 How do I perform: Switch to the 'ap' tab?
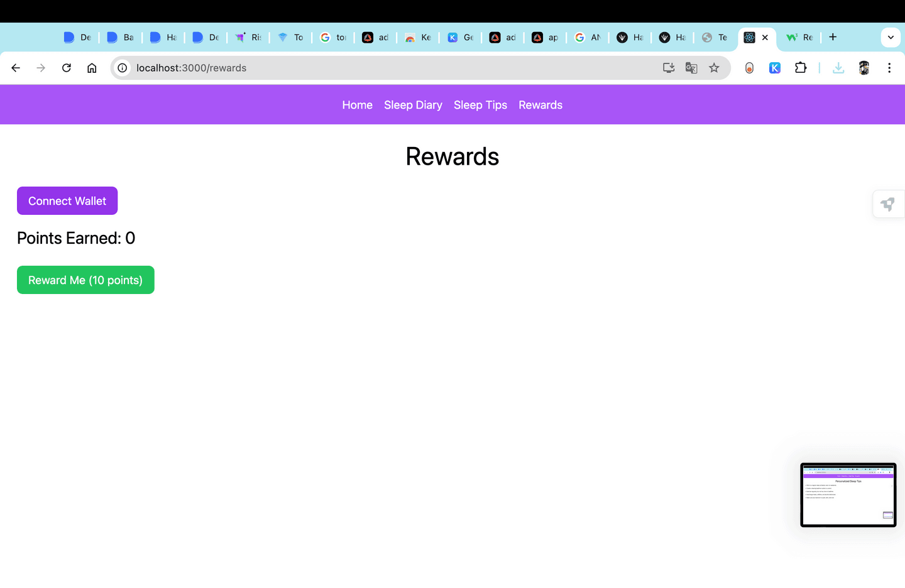[545, 38]
